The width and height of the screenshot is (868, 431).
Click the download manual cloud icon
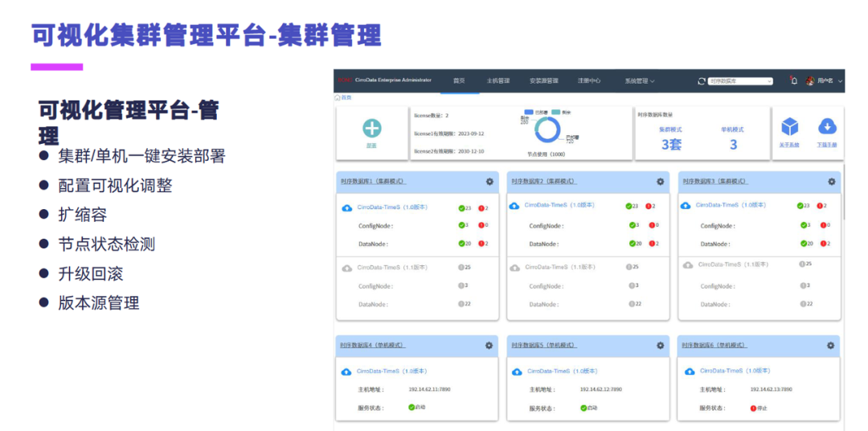[x=827, y=127]
